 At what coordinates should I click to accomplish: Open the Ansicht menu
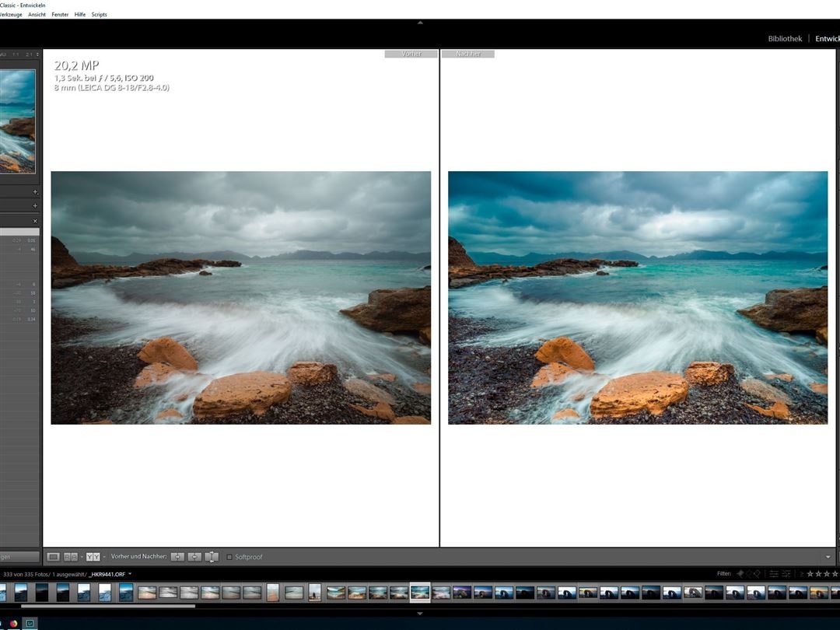(x=37, y=15)
